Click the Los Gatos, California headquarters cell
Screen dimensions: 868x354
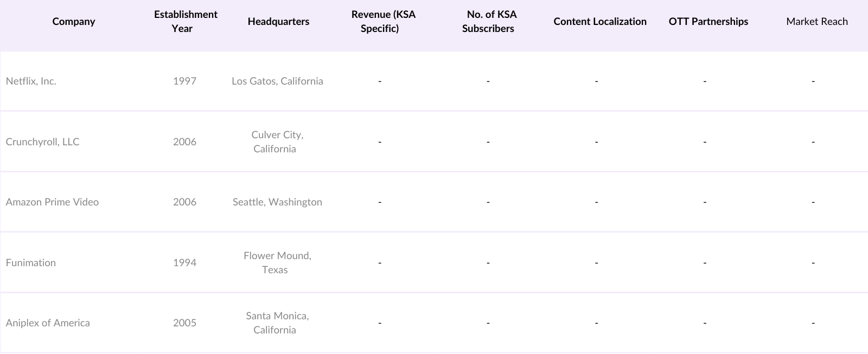pyautogui.click(x=277, y=81)
